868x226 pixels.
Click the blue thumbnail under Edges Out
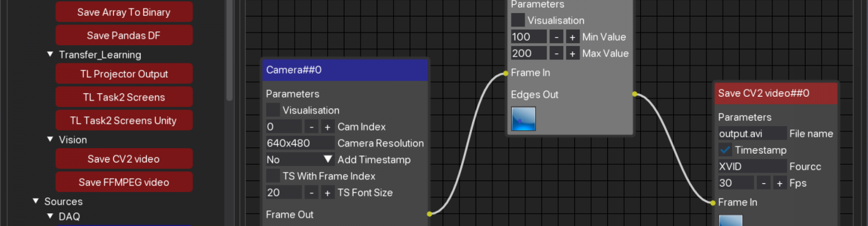[x=523, y=119]
